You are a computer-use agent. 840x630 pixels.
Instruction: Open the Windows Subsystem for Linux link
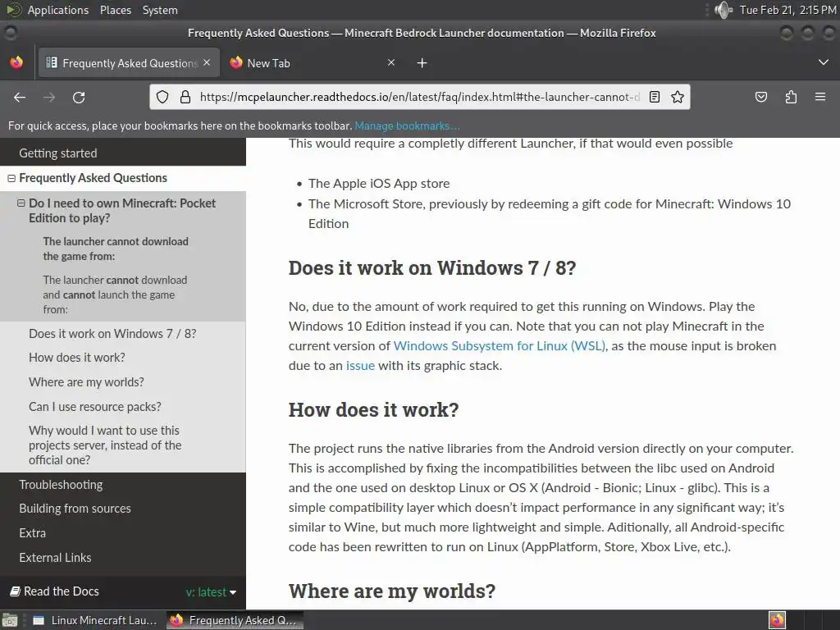click(500, 346)
